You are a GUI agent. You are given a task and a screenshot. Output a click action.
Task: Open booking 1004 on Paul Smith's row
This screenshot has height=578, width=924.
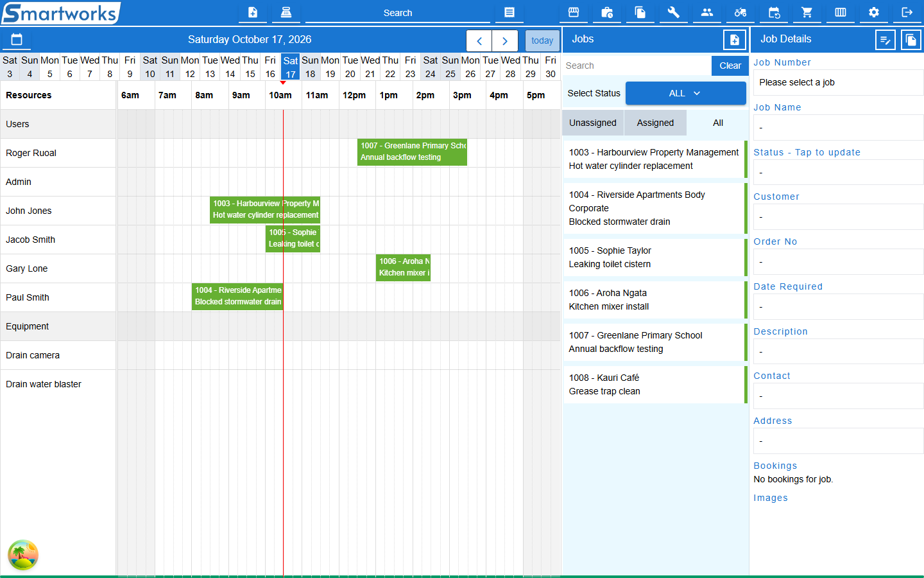pyautogui.click(x=237, y=297)
